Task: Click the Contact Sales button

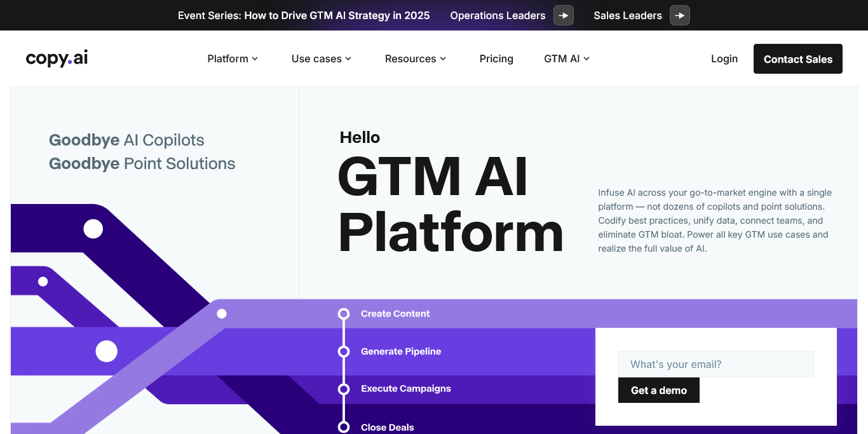Action: (x=798, y=58)
